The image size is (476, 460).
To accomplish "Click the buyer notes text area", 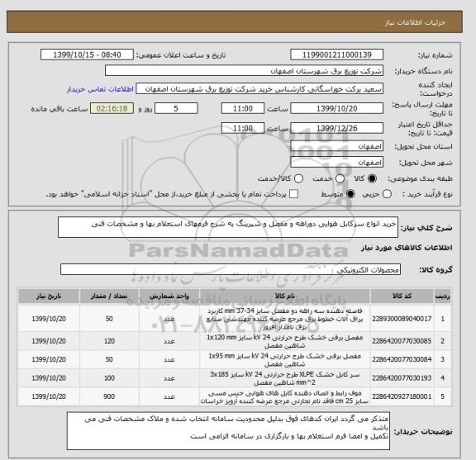I will (x=228, y=431).
